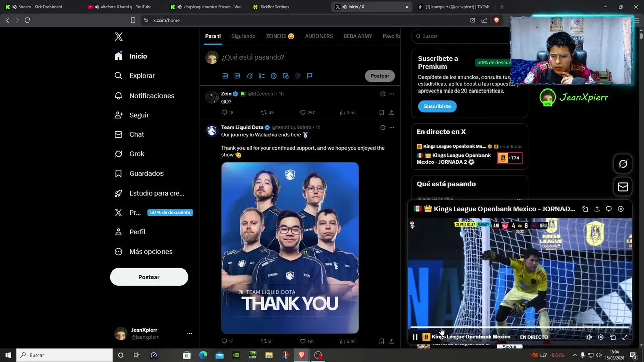Open Más opciones menu
The height and width of the screenshot is (362, 644).
[x=143, y=251]
